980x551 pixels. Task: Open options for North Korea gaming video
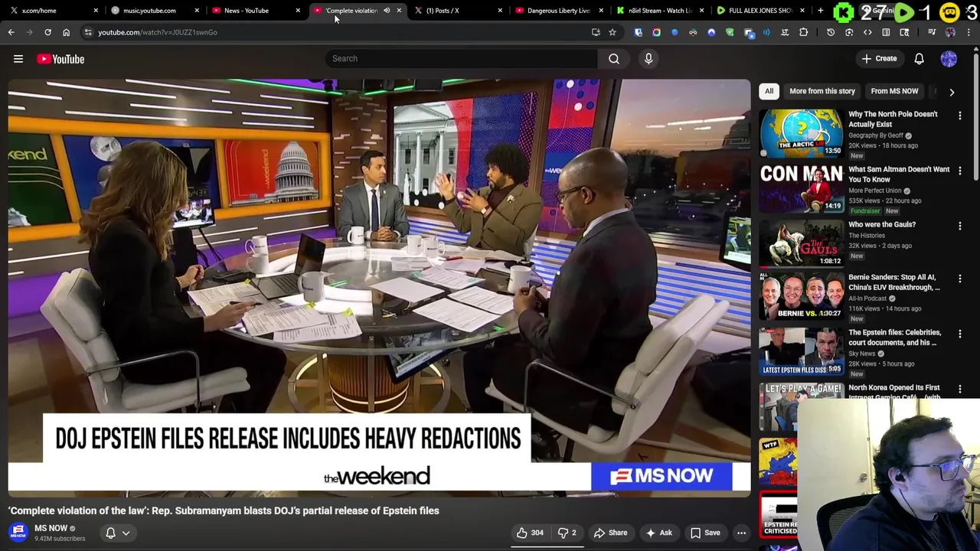(960, 389)
